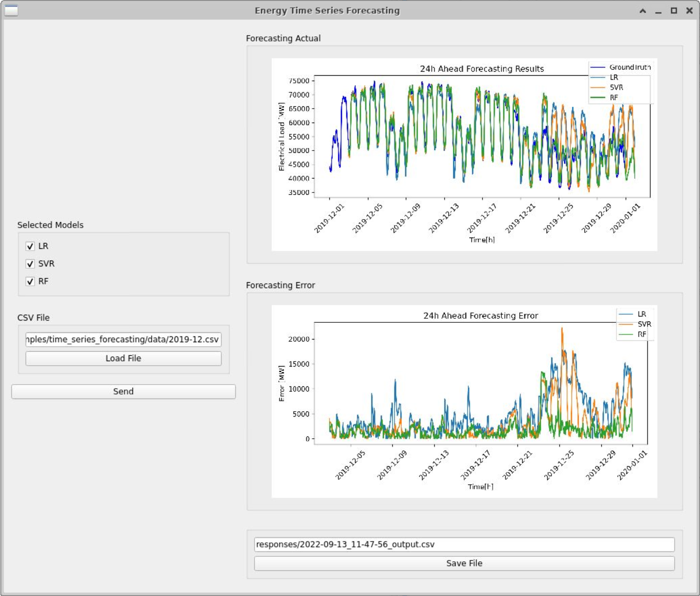Click the '24h Ahead Forecasting Results' chart title

coord(482,69)
